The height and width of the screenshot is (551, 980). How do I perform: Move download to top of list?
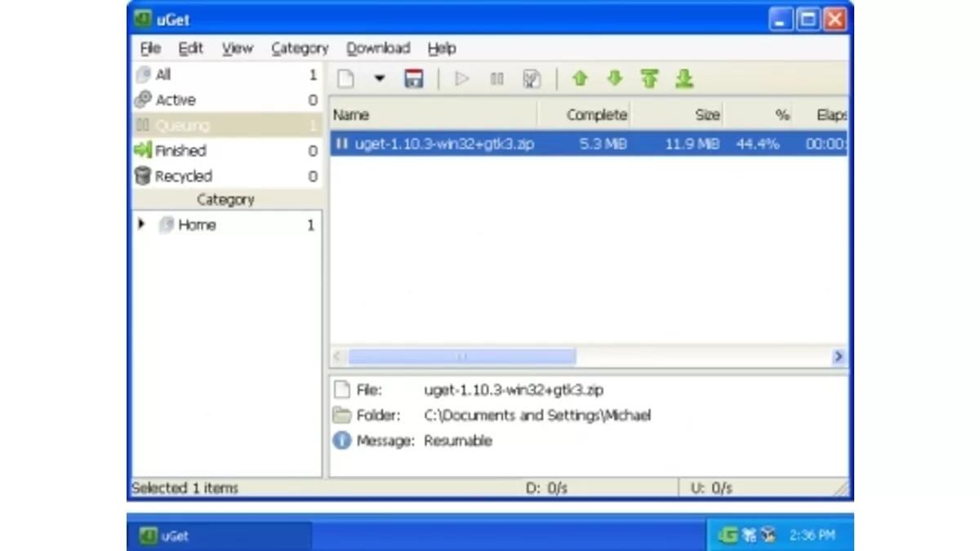(649, 79)
